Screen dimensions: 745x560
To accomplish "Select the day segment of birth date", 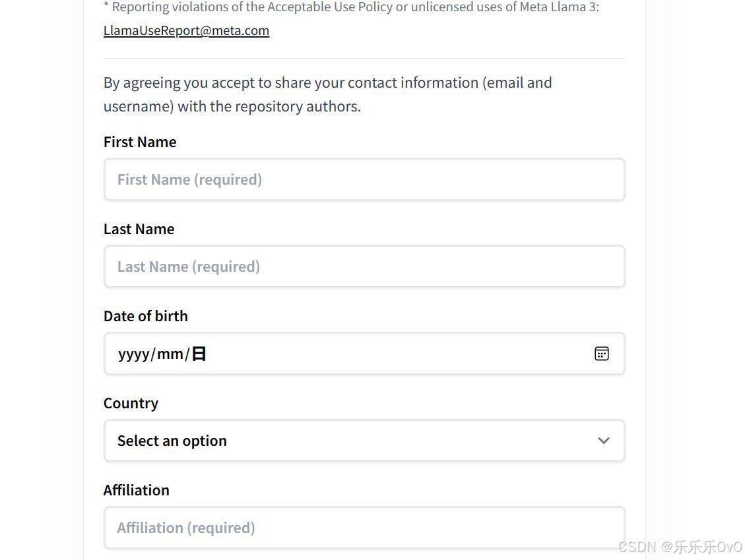I will click(199, 354).
